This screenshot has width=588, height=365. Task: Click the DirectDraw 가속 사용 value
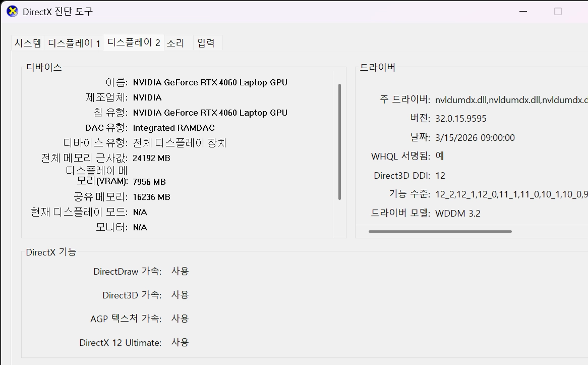pyautogui.click(x=180, y=271)
